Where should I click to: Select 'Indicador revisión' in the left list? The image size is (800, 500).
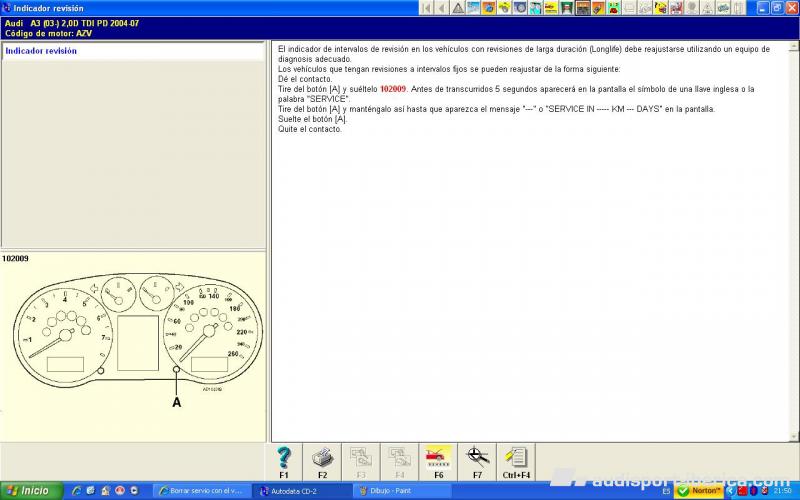(x=133, y=51)
